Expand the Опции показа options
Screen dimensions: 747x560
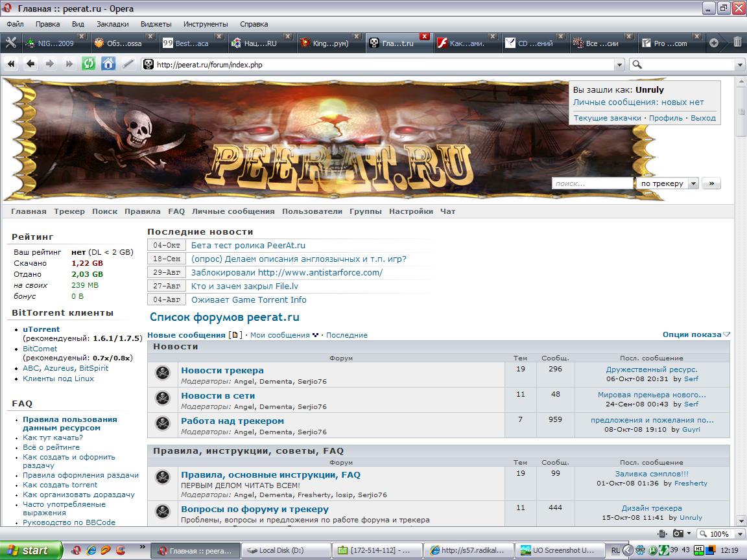pyautogui.click(x=696, y=334)
